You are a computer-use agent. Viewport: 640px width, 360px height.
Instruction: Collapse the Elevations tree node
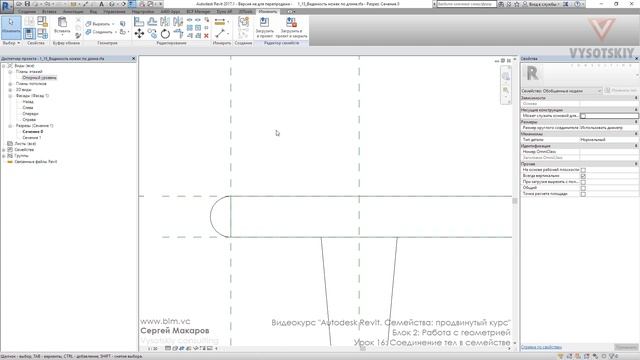pyautogui.click(x=10, y=96)
